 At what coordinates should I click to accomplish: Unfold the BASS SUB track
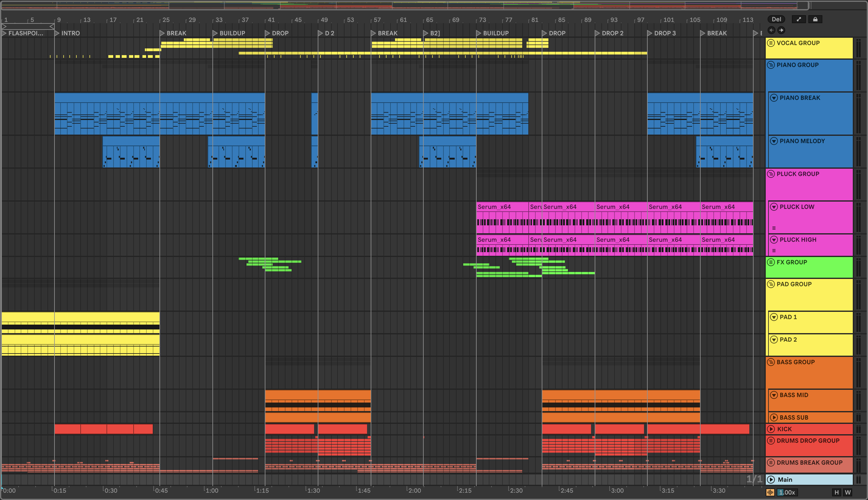(774, 417)
